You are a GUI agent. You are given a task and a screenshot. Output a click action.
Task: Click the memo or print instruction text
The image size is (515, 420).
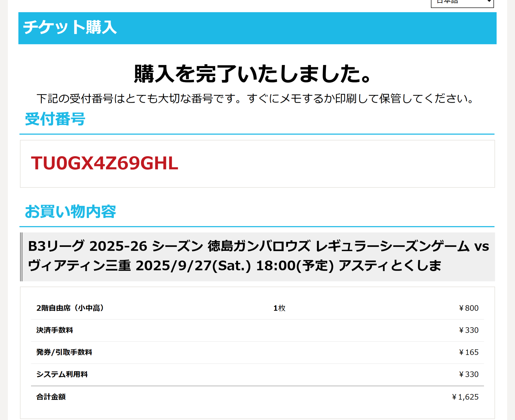255,99
